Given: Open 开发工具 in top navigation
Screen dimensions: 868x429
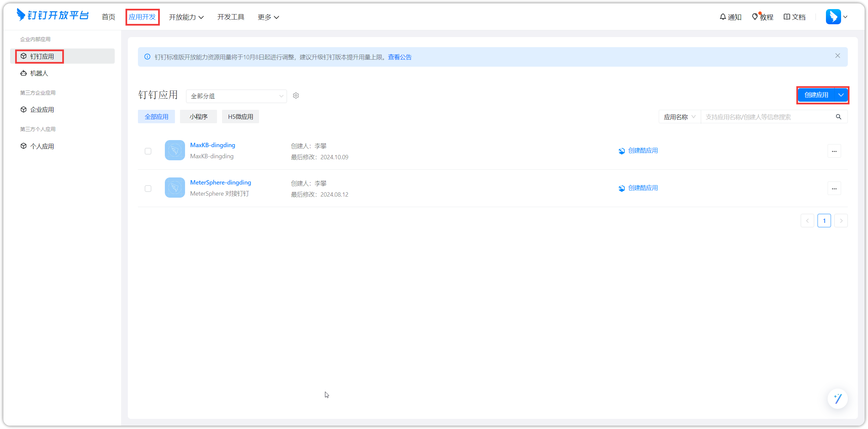Looking at the screenshot, I should tap(231, 17).
